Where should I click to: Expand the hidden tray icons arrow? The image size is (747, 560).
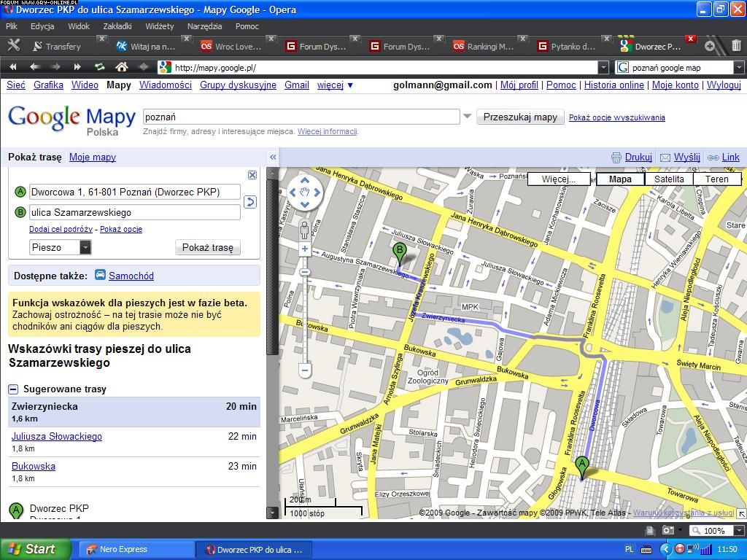[x=665, y=549]
